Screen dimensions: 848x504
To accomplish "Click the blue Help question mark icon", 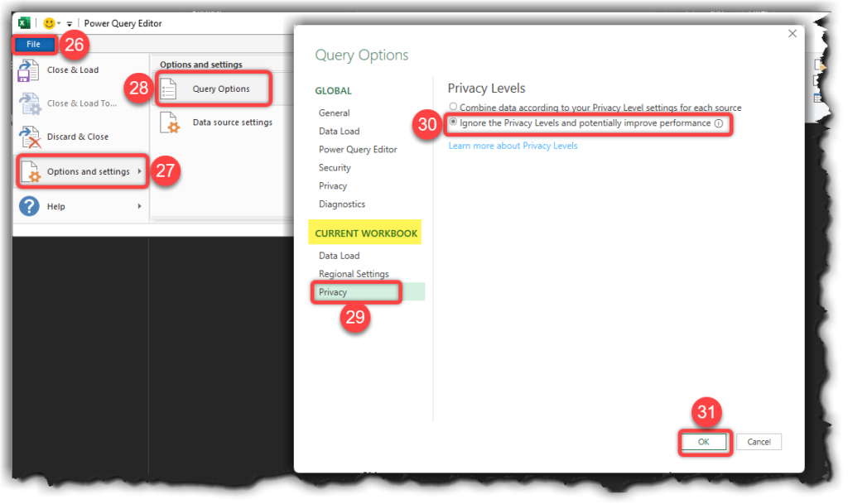I will [x=29, y=206].
